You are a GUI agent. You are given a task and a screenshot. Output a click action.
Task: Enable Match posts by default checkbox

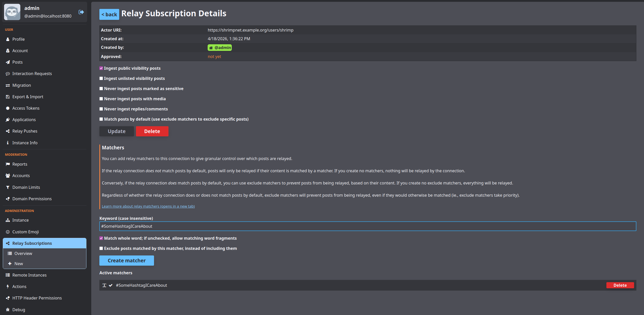[101, 119]
